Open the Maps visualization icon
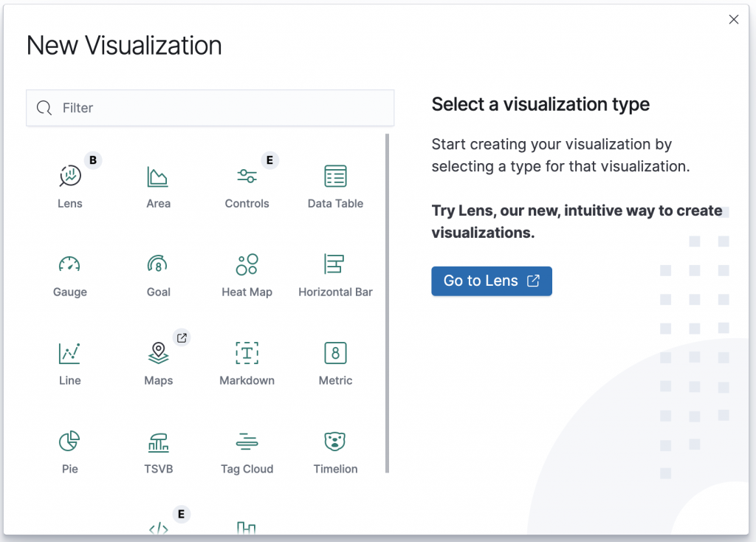This screenshot has height=542, width=756. pos(158,354)
